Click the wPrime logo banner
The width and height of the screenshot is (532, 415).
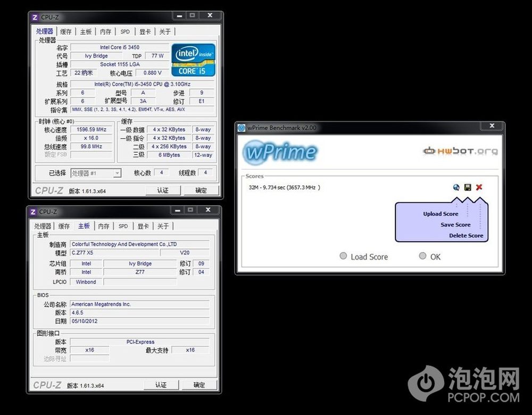(x=280, y=152)
